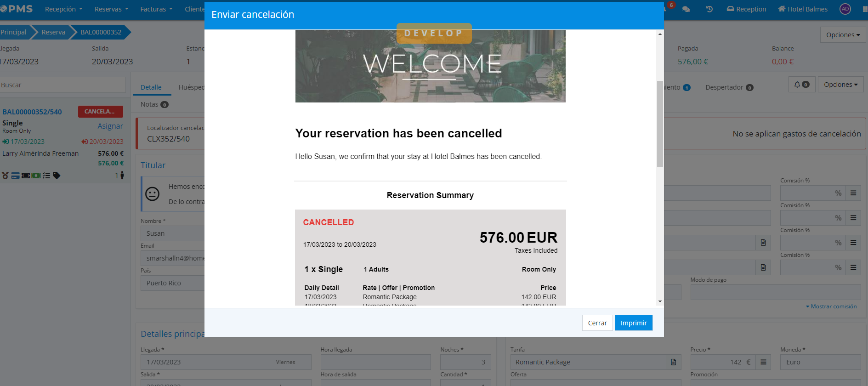Click the bell notifications button with count 0
Viewport: 868px width, 386px height.
pyautogui.click(x=802, y=85)
